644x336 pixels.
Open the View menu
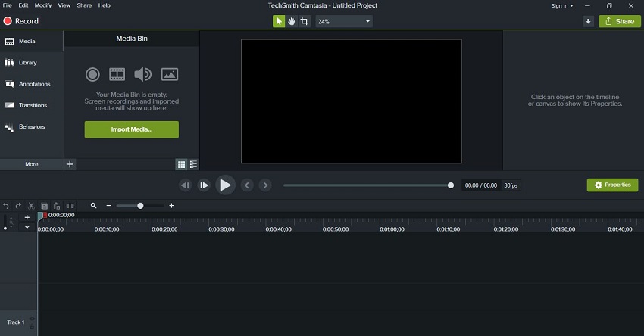pyautogui.click(x=64, y=5)
